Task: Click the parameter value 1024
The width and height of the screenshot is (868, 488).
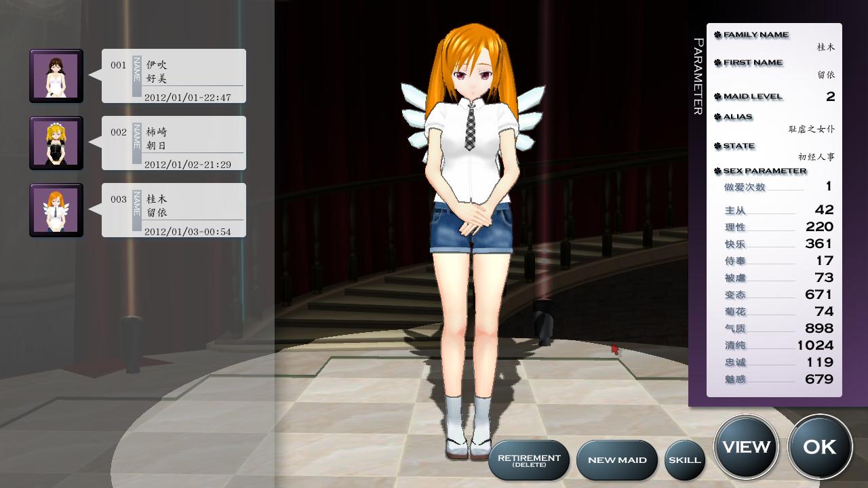Action: coord(816,345)
